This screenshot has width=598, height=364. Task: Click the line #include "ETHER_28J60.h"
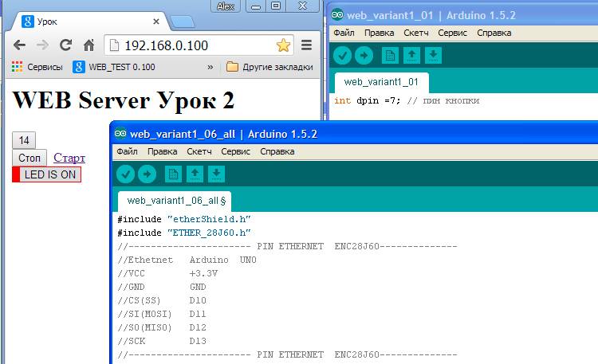point(184,233)
